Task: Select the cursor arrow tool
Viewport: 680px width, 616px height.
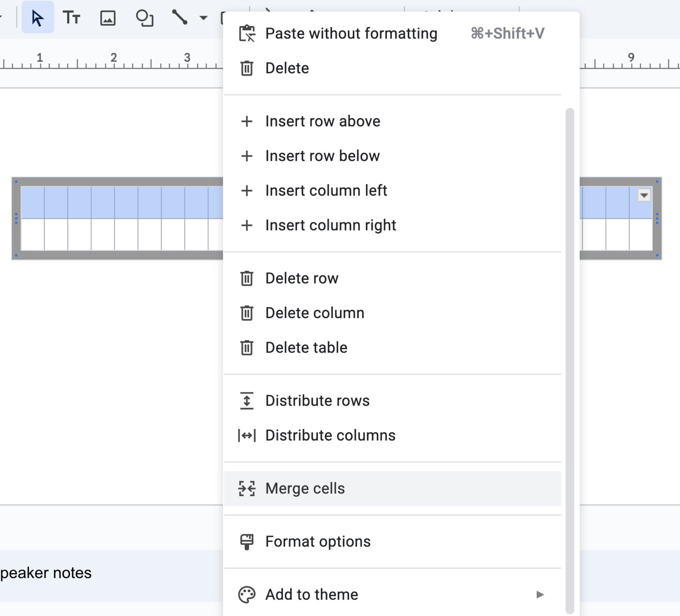Action: pos(37,18)
